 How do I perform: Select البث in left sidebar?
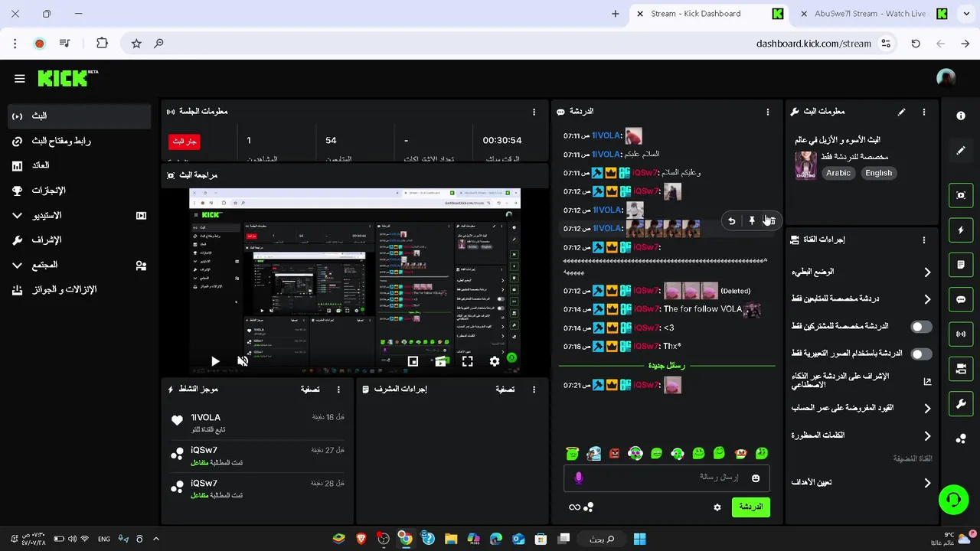[80, 116]
